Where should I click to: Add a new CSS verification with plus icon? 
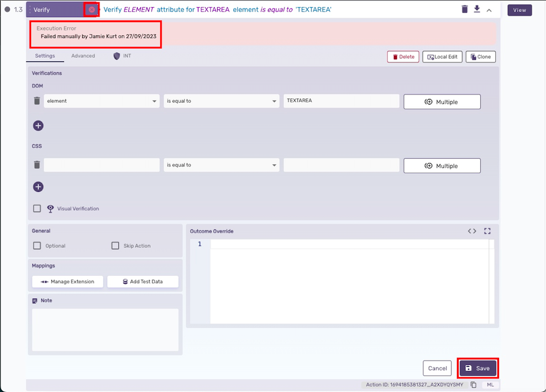(38, 187)
